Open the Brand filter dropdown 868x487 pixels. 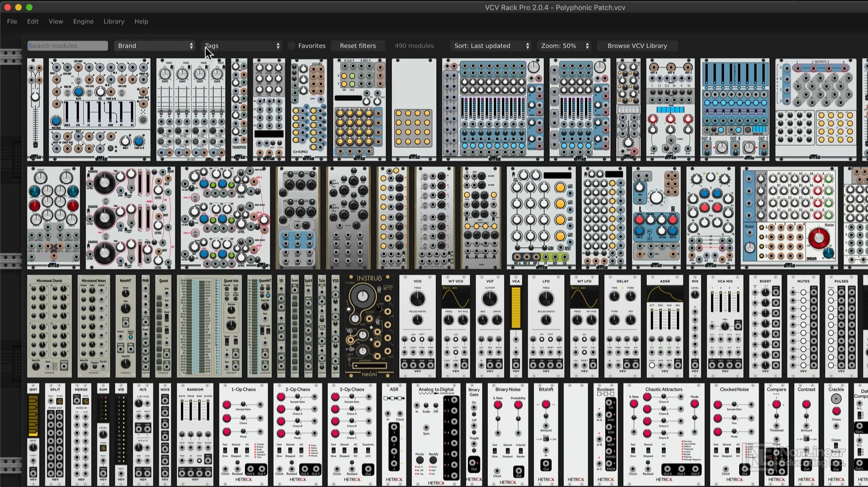(154, 46)
